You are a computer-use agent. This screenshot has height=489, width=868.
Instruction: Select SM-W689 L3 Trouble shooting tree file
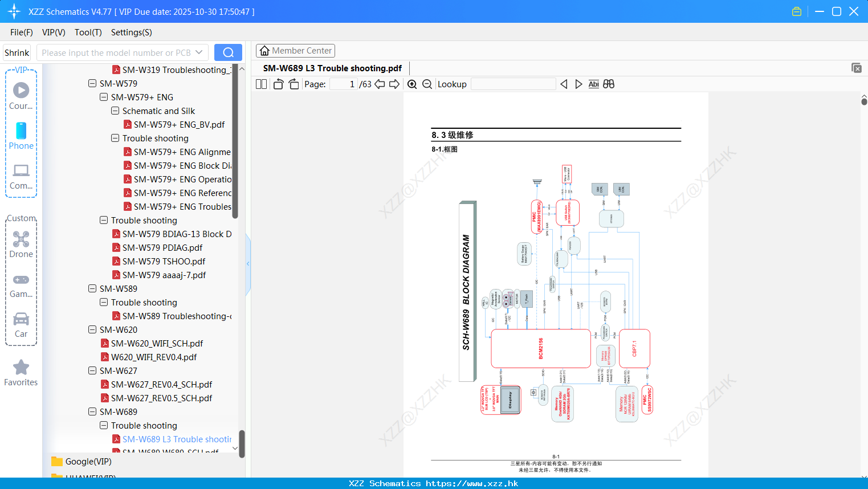click(x=172, y=439)
